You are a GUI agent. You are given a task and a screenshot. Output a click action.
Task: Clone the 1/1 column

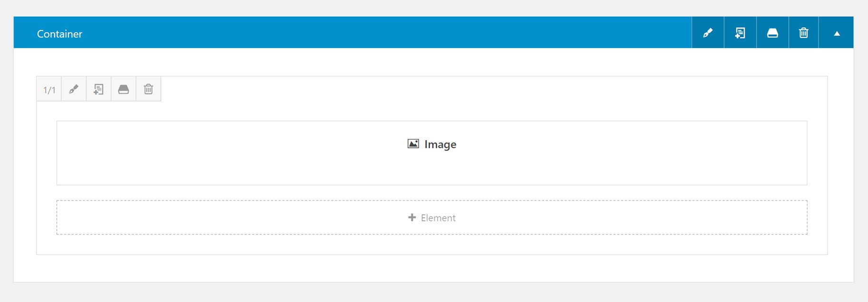click(98, 89)
